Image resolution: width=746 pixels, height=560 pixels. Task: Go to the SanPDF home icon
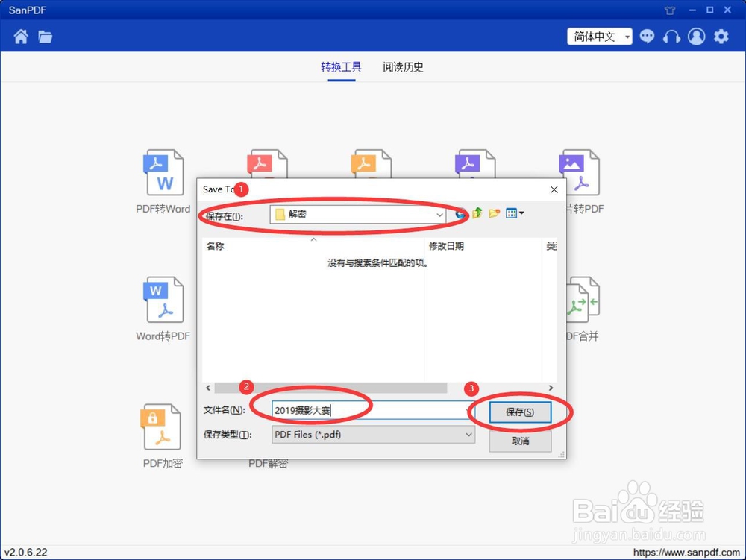[x=20, y=36]
